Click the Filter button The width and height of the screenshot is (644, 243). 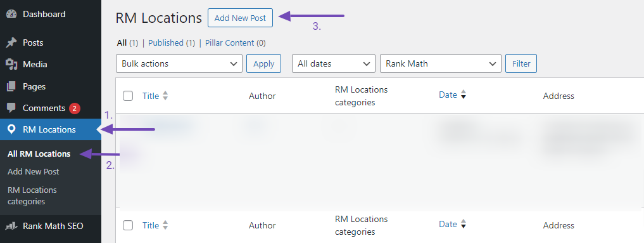pos(521,63)
